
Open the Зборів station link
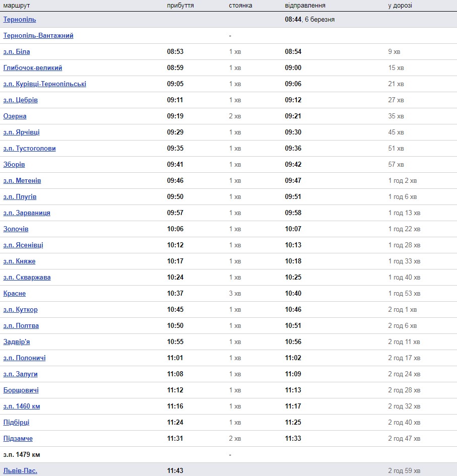click(14, 164)
